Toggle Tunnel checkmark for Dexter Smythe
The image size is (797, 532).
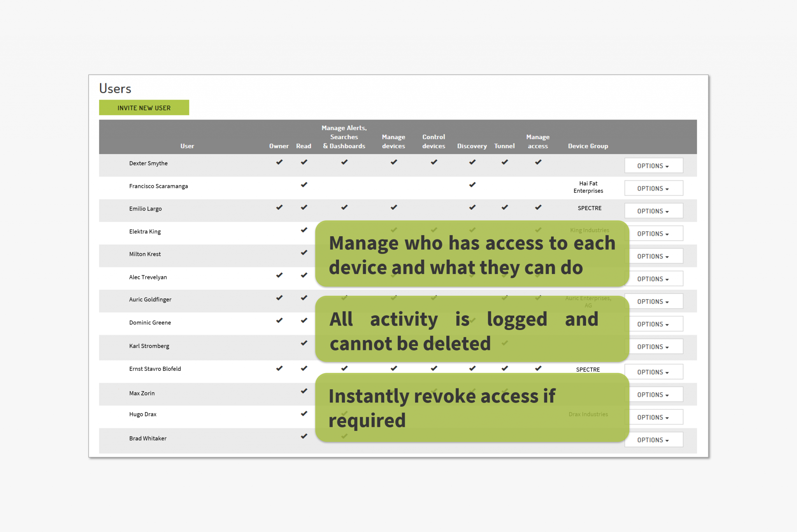[505, 162]
